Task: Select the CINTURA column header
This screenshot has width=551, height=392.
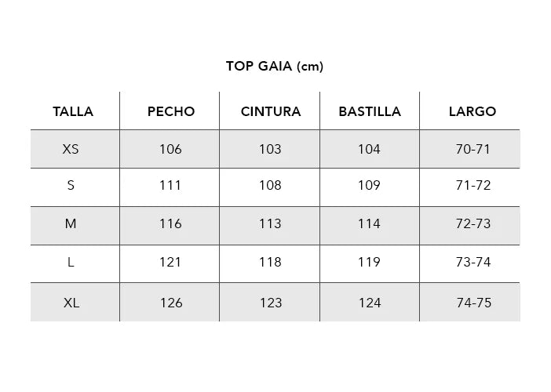Action: click(x=271, y=111)
